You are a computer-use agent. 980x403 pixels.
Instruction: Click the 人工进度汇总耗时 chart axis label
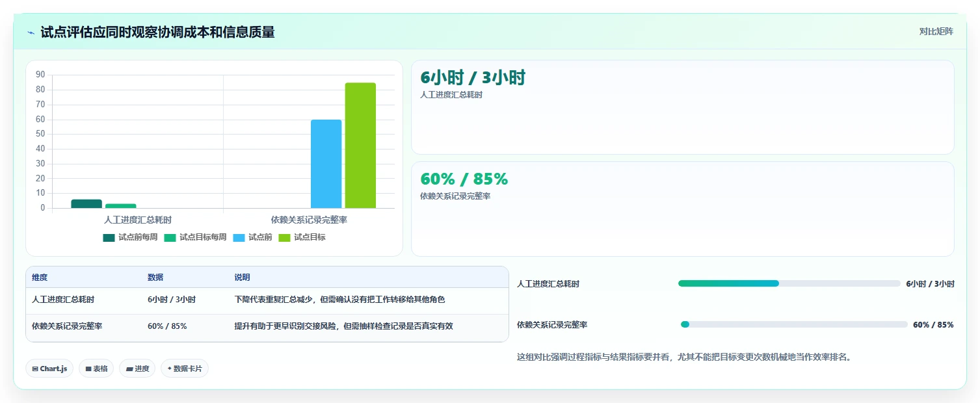(138, 220)
